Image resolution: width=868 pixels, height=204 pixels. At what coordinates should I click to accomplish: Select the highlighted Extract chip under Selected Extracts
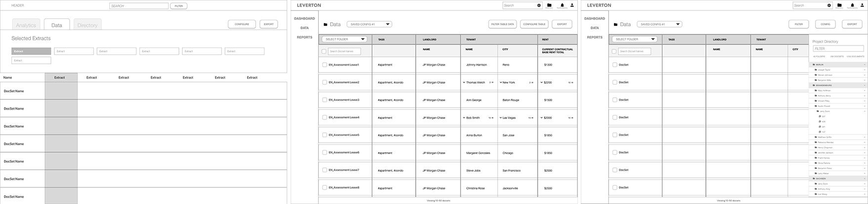31,51
